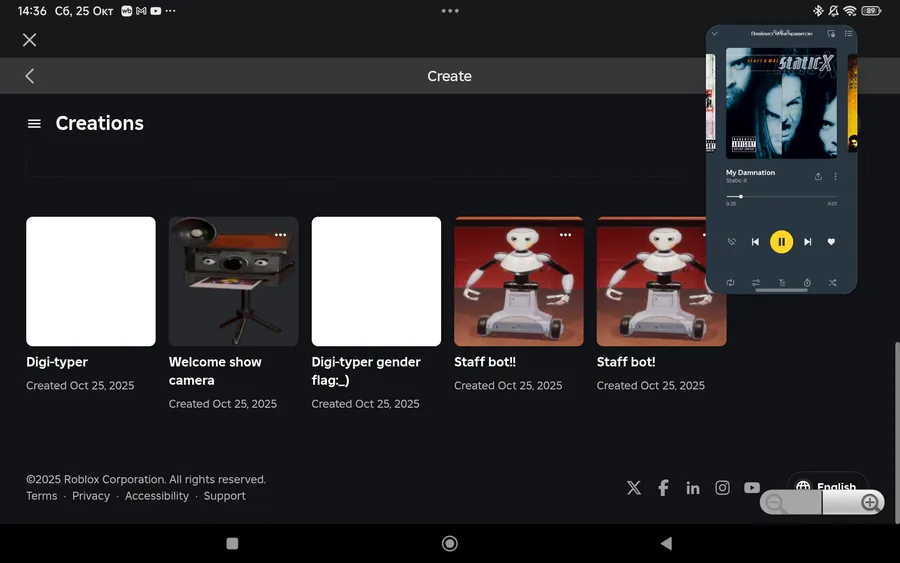Open Roblox LinkedIn social icon
Viewport: 900px width, 563px height.
click(x=693, y=488)
